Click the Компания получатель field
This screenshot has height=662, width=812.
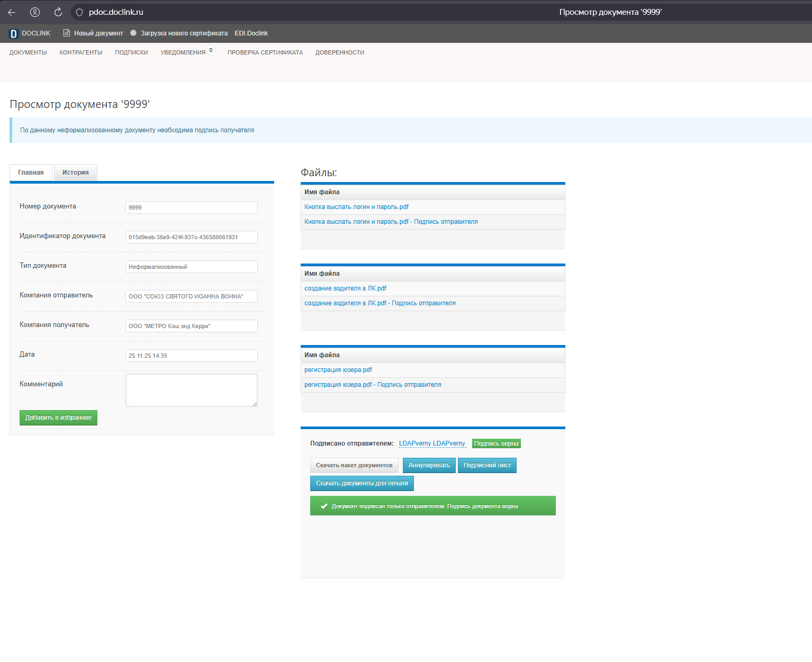click(x=192, y=326)
